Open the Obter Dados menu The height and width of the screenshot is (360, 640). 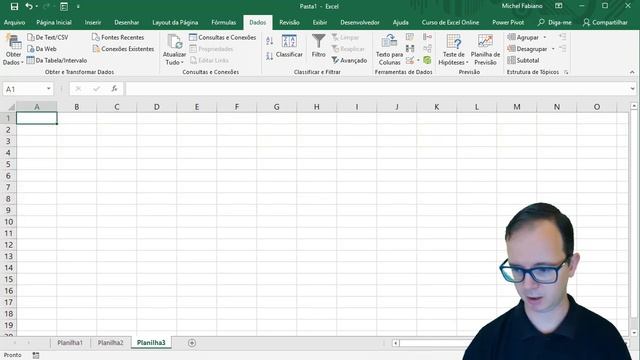click(13, 50)
